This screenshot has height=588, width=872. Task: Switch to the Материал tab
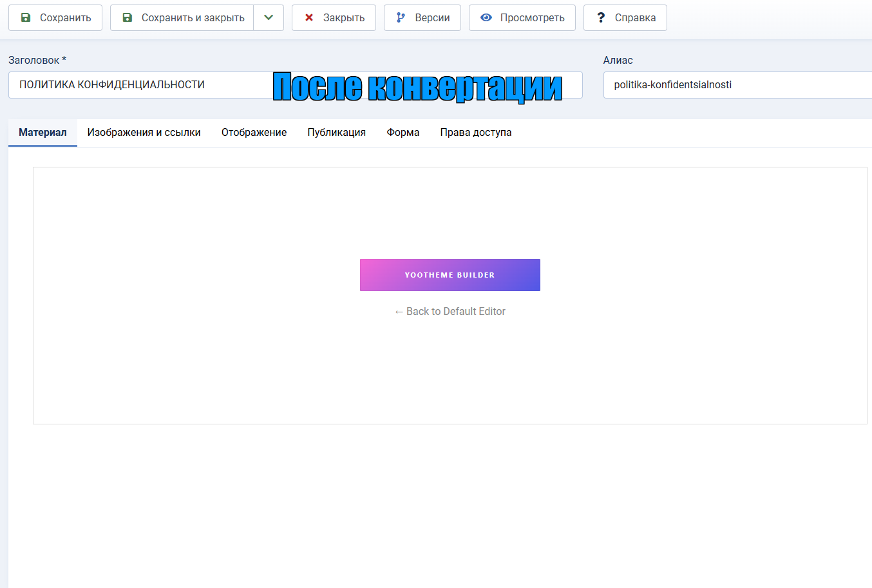click(x=43, y=133)
